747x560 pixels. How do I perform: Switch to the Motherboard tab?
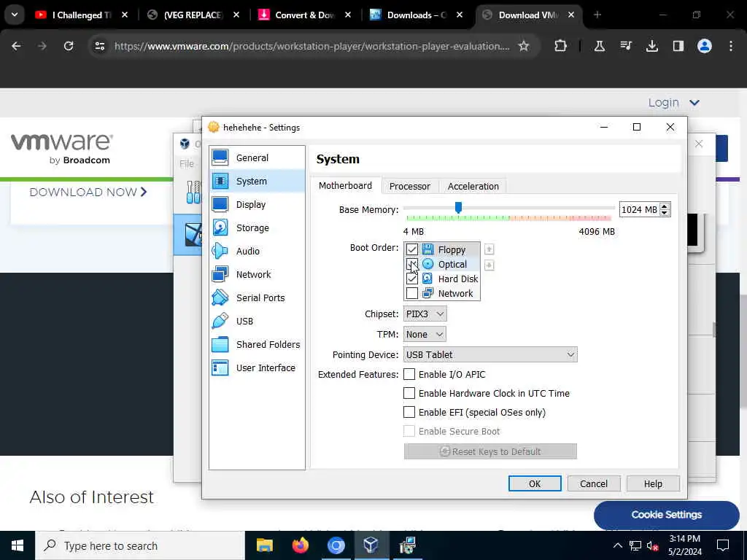[345, 186]
